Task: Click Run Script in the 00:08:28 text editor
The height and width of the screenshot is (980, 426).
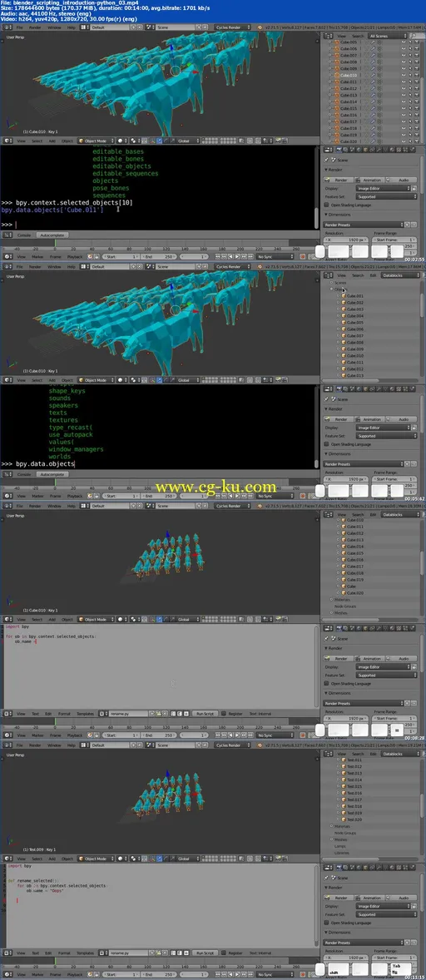Action: coord(204,713)
